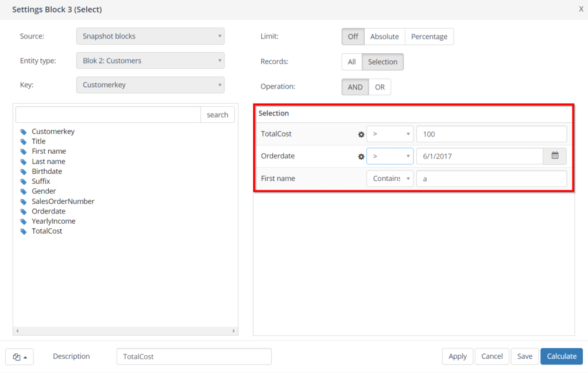Open the TotalCost operator dropdown
Image resolution: width=588 pixels, height=373 pixels.
click(x=390, y=134)
